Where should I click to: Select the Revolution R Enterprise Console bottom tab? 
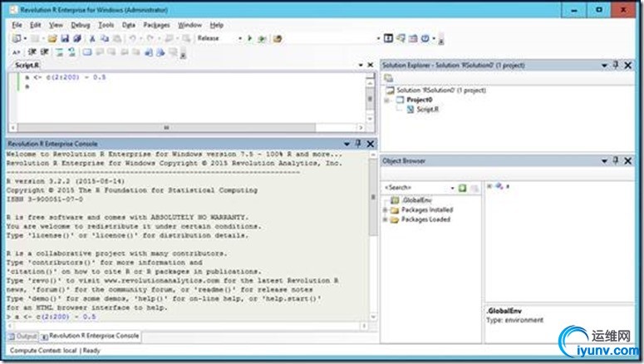[x=90, y=336]
